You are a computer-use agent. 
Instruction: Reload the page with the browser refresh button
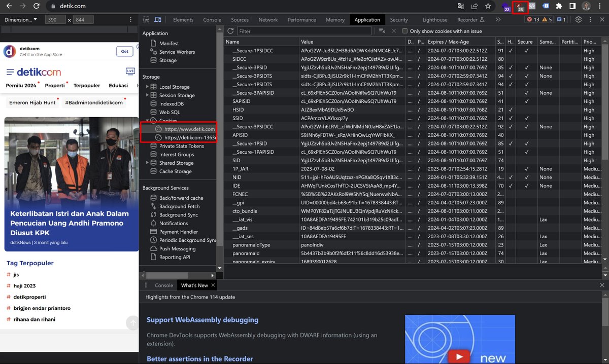(36, 6)
